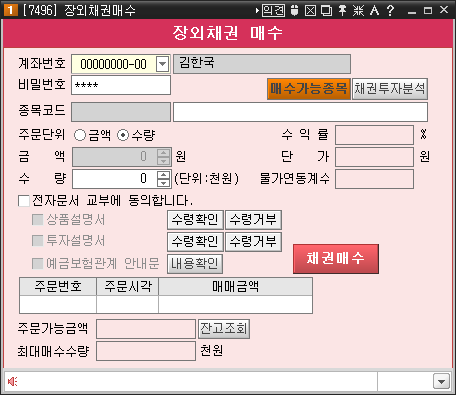Click the 주문시각 column header
The image size is (456, 395).
[128, 287]
